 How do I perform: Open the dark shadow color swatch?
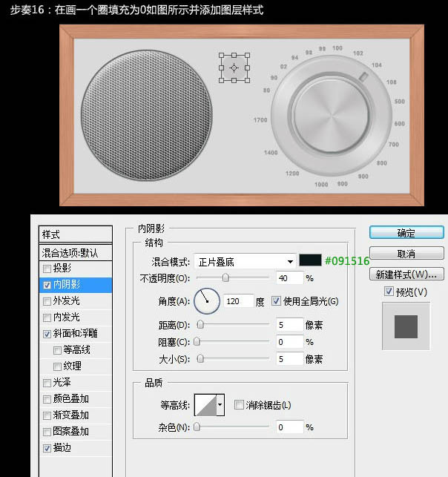click(x=310, y=260)
